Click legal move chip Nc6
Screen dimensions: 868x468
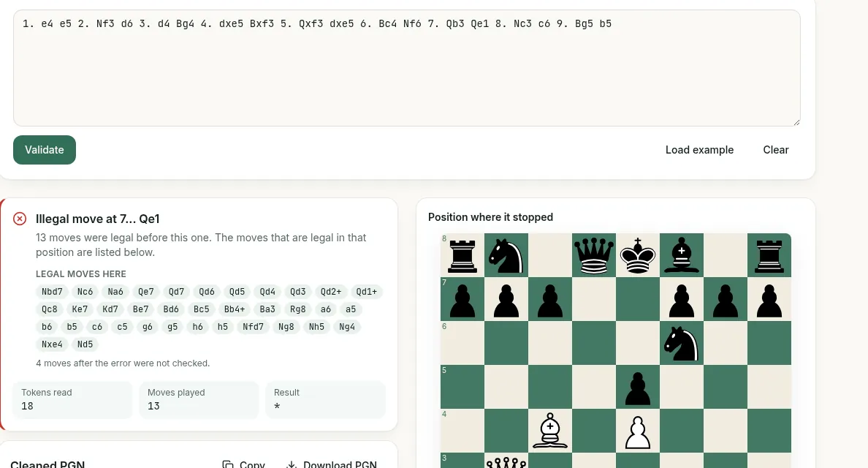click(x=85, y=292)
